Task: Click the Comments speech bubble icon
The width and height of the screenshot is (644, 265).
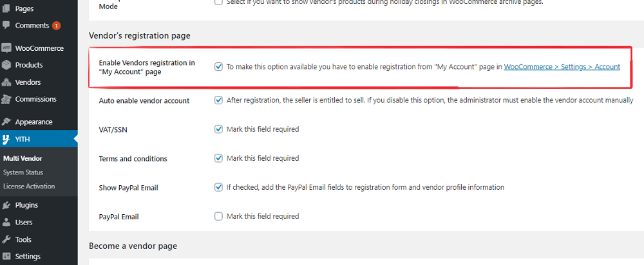Action: coord(6,26)
